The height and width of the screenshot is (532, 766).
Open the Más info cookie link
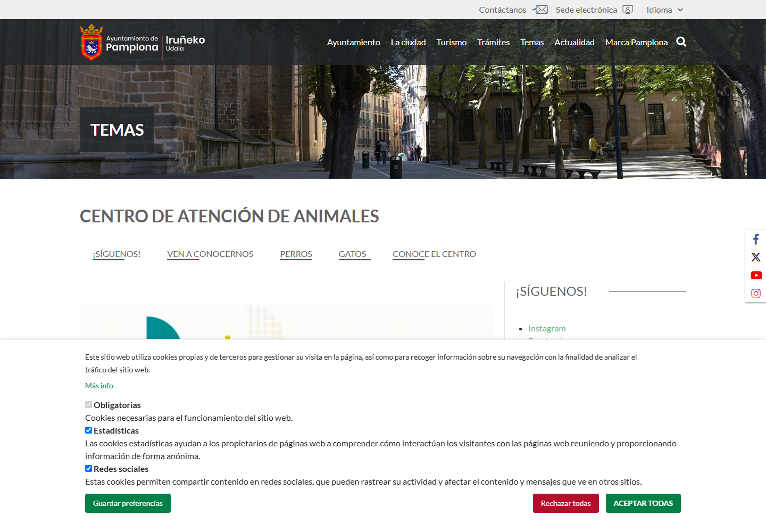[99, 386]
